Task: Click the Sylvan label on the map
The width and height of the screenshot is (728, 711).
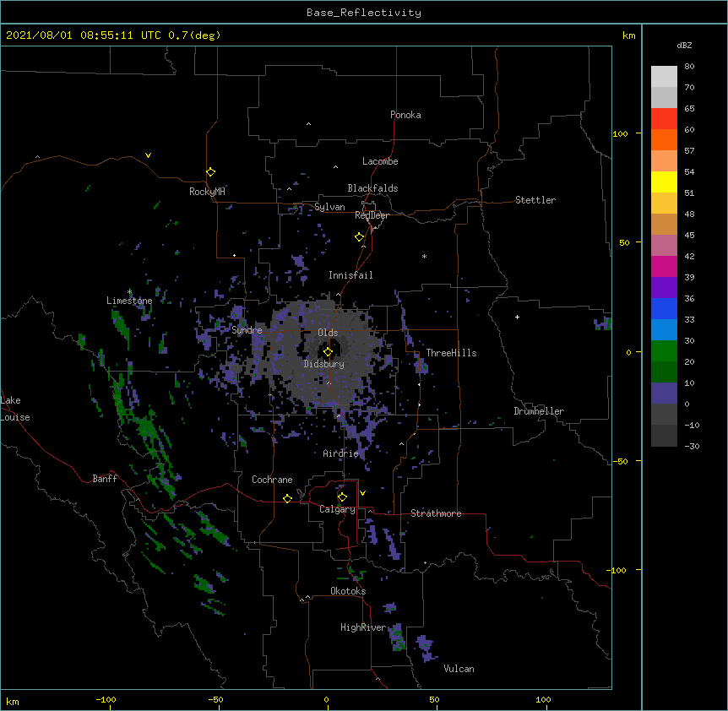Action: click(x=329, y=207)
